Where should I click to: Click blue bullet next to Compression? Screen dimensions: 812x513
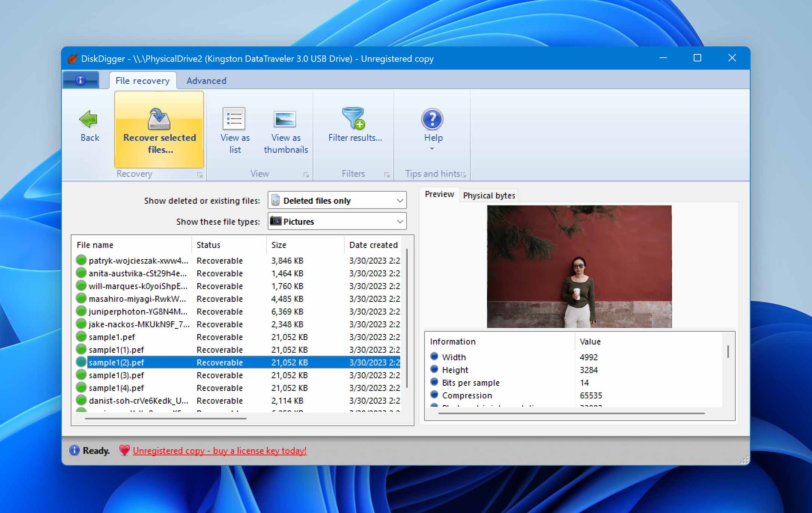pos(434,394)
